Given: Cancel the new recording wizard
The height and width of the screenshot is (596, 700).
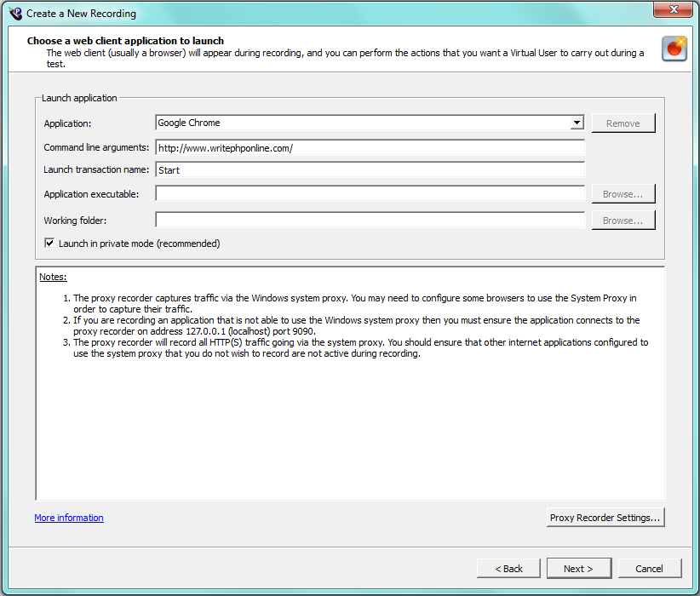Looking at the screenshot, I should coord(649,569).
